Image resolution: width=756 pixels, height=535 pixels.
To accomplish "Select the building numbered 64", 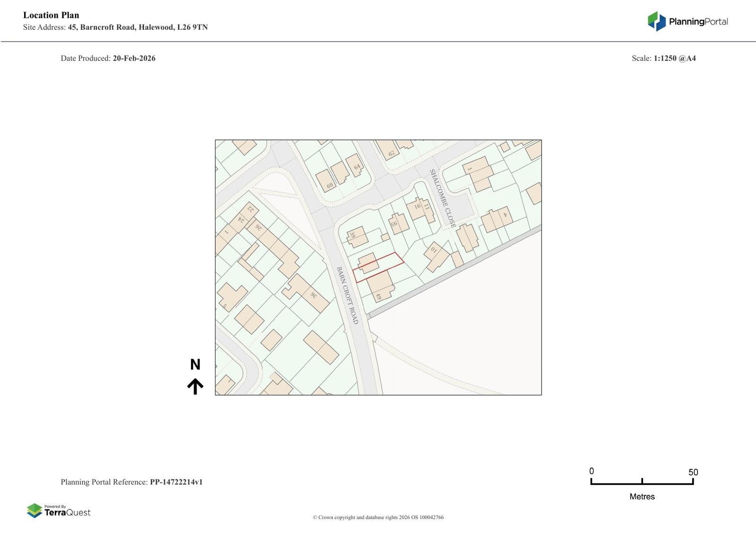I will pos(354,165).
